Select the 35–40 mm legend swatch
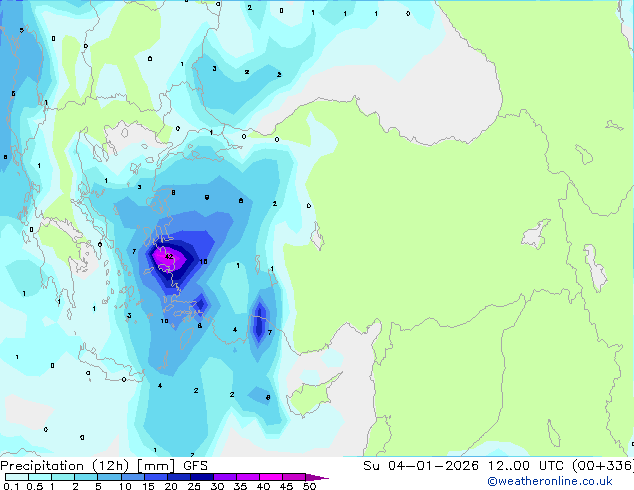This screenshot has height=490, width=634. (248, 477)
